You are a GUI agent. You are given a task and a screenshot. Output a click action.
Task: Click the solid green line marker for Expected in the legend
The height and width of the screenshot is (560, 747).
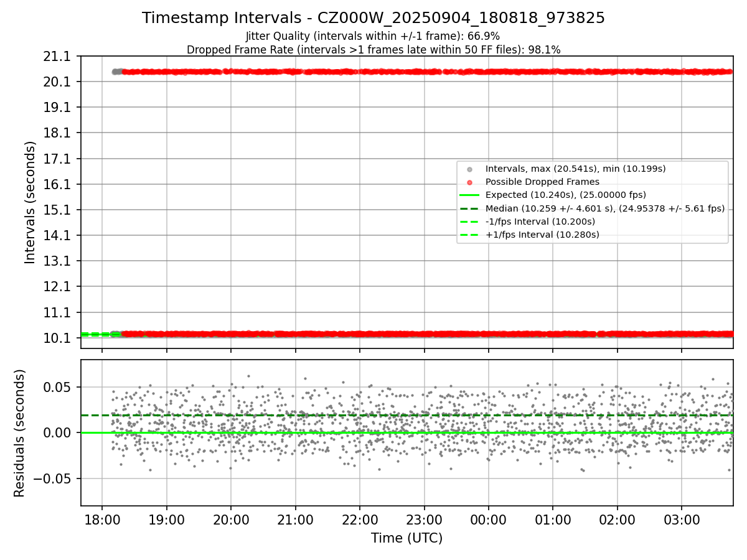click(469, 195)
